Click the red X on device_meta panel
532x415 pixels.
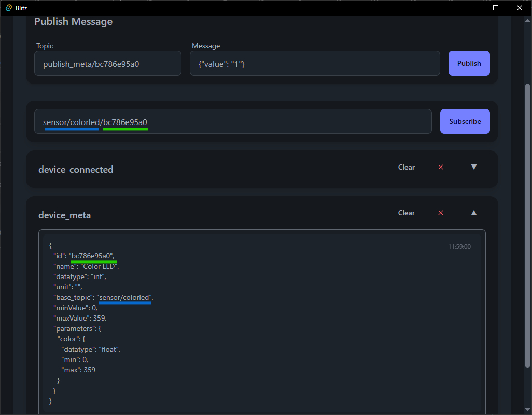440,213
